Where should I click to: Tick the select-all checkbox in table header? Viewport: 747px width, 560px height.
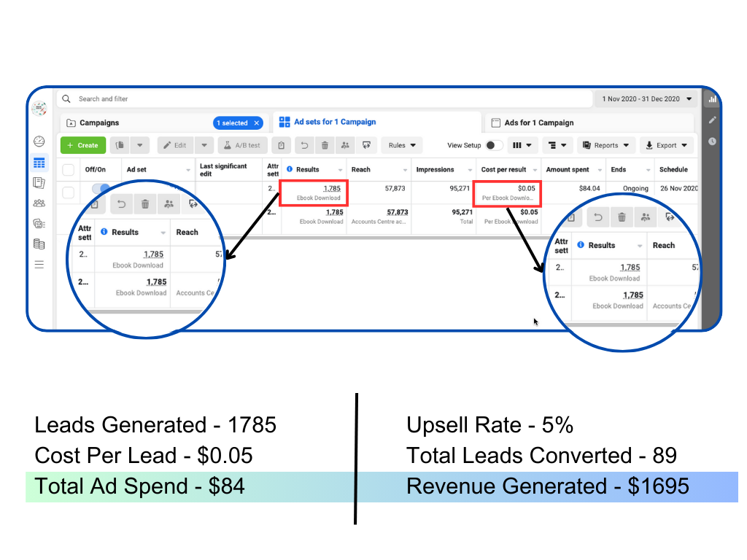pos(69,170)
